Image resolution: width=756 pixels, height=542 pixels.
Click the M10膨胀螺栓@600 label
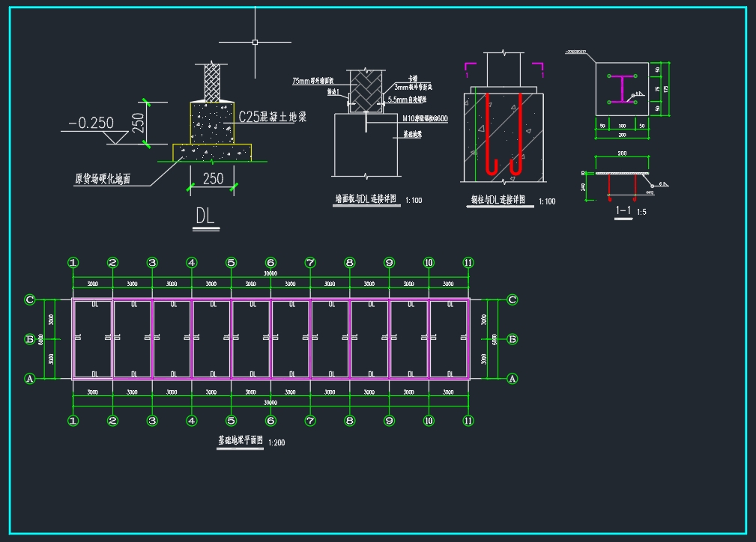(x=426, y=118)
